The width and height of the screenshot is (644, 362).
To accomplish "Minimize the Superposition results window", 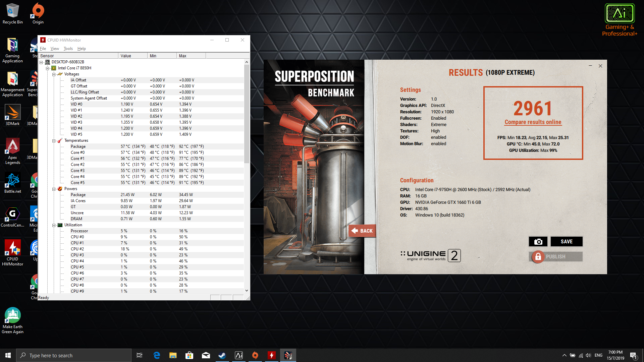I will (x=590, y=66).
